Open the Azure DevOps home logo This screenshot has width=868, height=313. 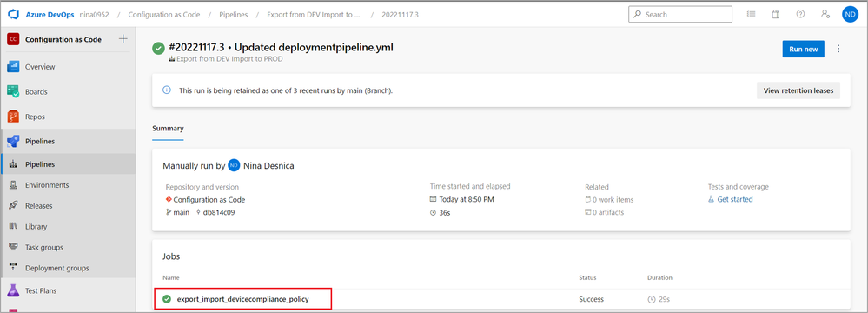pos(13,15)
